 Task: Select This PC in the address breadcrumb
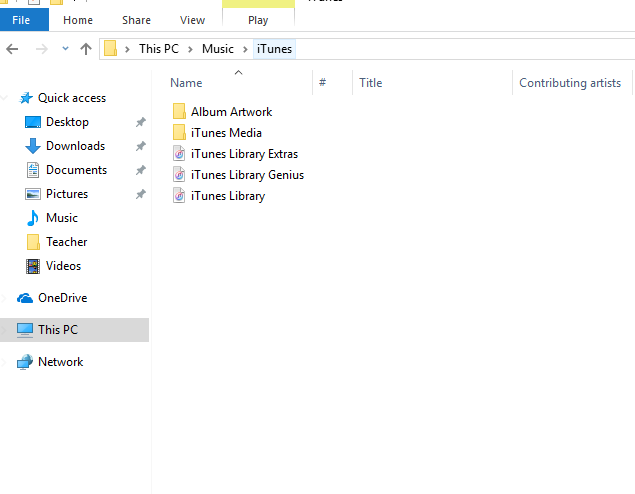point(159,49)
